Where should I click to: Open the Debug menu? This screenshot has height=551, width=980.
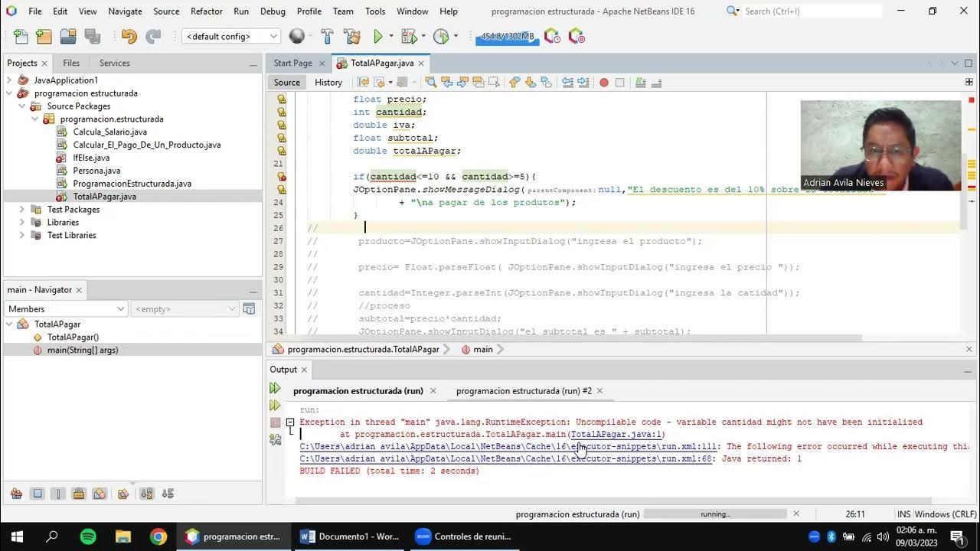click(x=273, y=11)
